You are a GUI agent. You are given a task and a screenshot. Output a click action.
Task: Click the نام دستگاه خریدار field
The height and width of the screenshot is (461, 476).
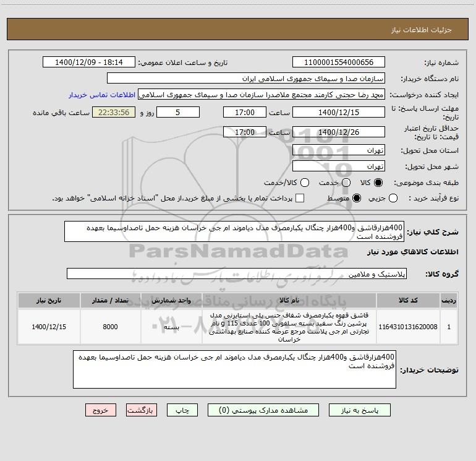(246, 79)
